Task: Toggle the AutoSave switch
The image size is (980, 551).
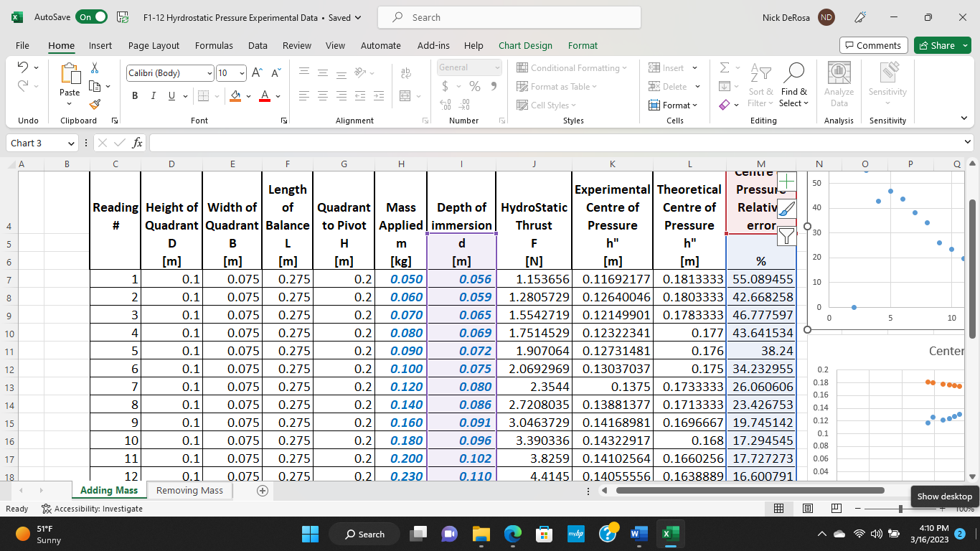Action: click(x=92, y=17)
